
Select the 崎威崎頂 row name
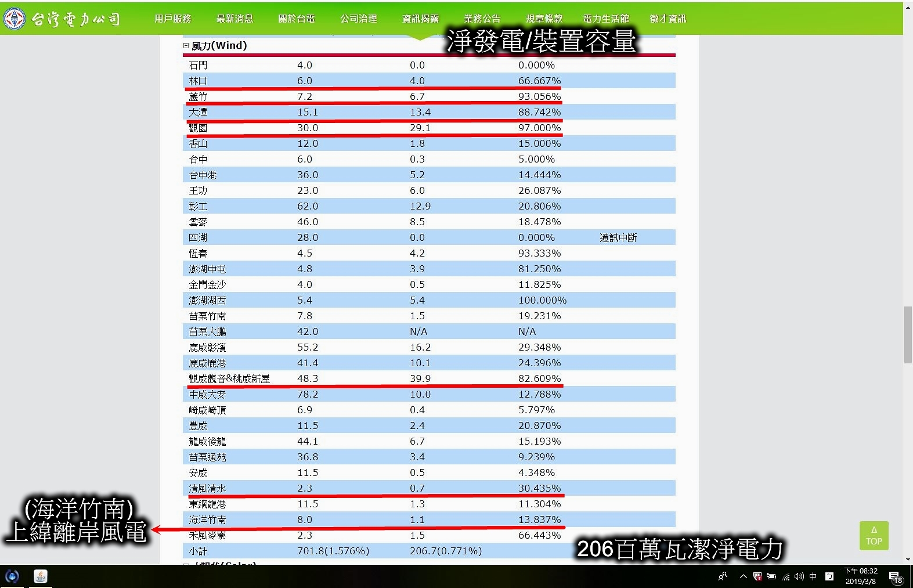pos(207,410)
